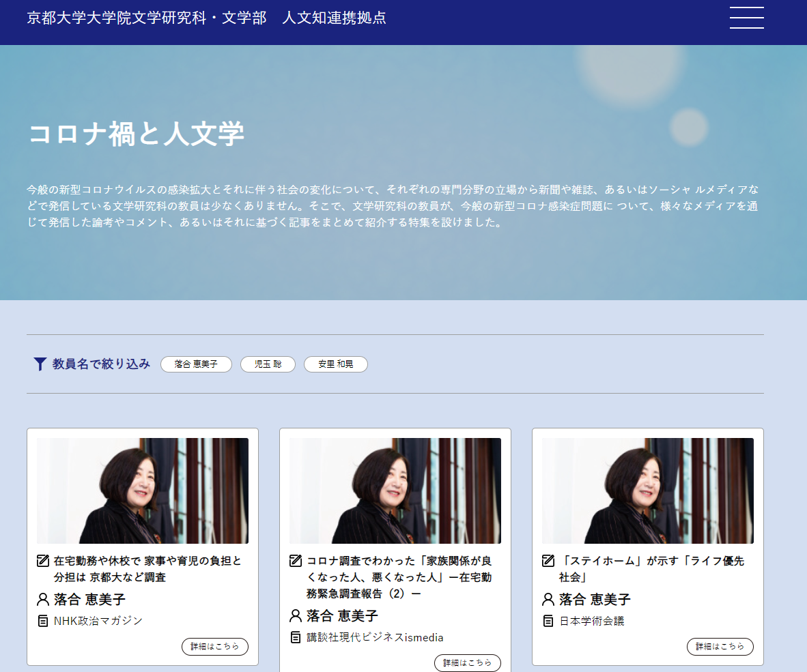
Task: Filter by 安里 和晃
Action: pos(335,364)
